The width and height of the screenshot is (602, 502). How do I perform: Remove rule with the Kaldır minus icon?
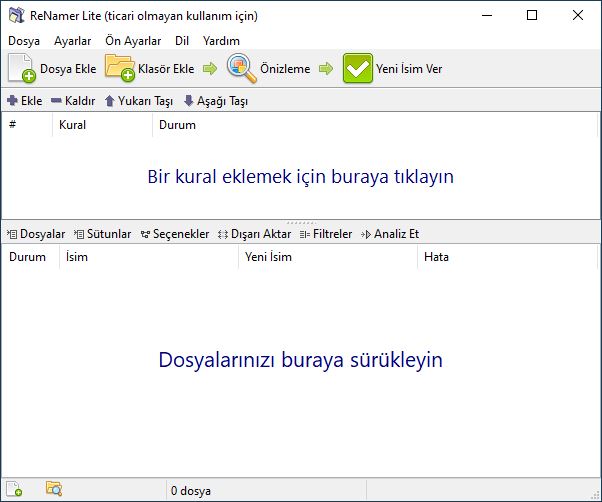(56, 101)
